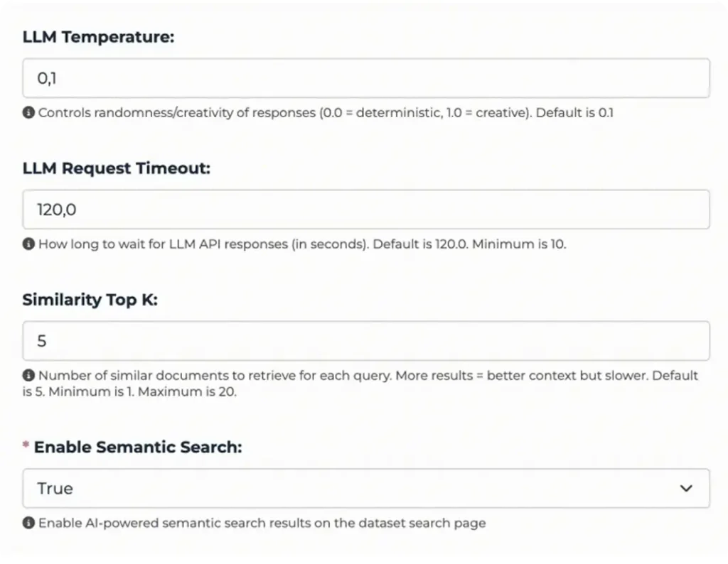Click the "LLM Temperature:" label
728x564 pixels.
98,38
